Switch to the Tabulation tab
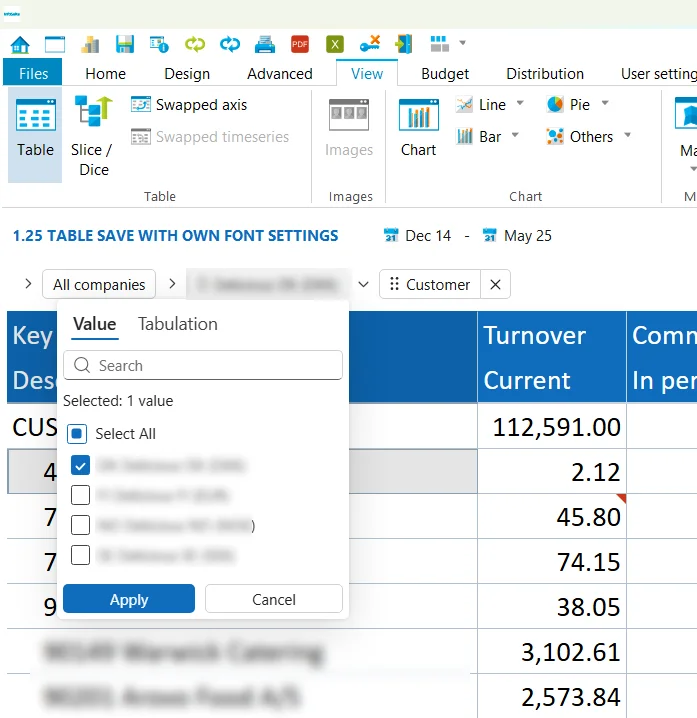This screenshot has width=697, height=718. tap(178, 324)
